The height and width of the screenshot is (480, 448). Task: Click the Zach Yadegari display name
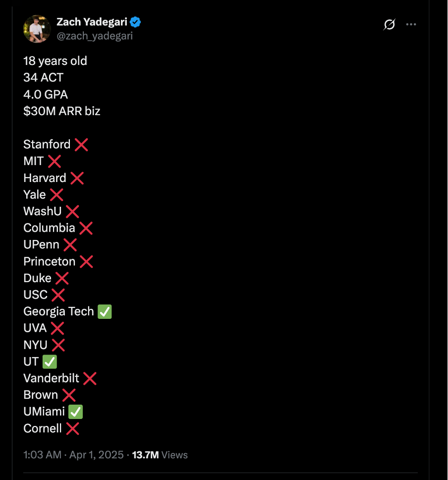point(92,22)
